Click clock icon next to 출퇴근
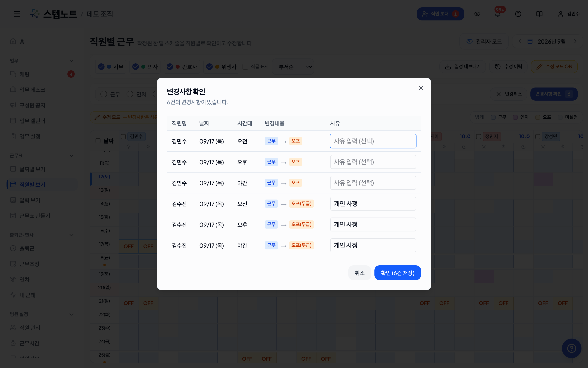 [x=13, y=248]
